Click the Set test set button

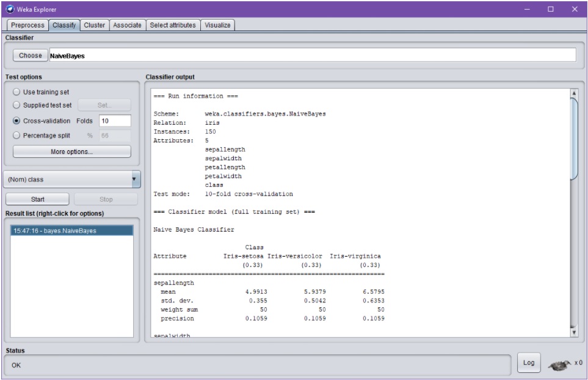point(104,105)
